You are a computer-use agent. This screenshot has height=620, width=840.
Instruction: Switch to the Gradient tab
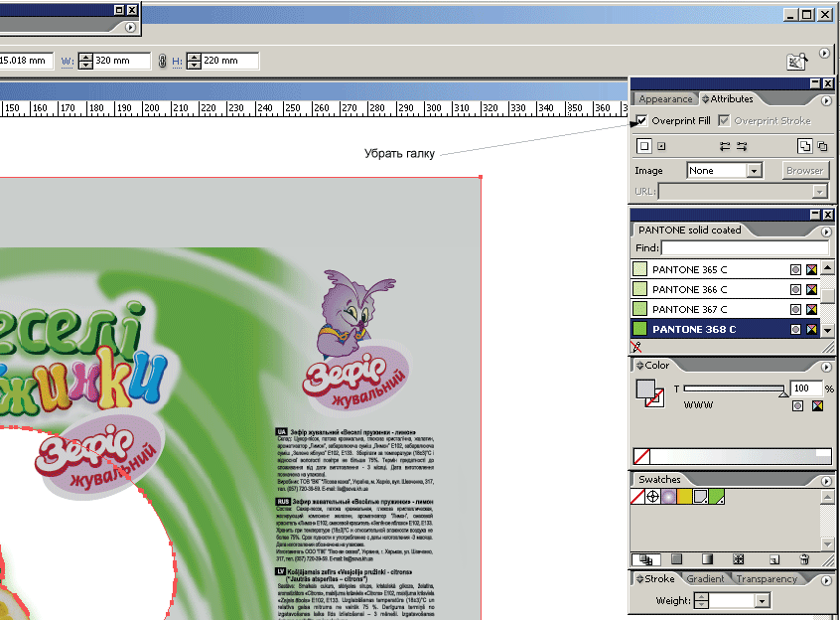point(705,578)
